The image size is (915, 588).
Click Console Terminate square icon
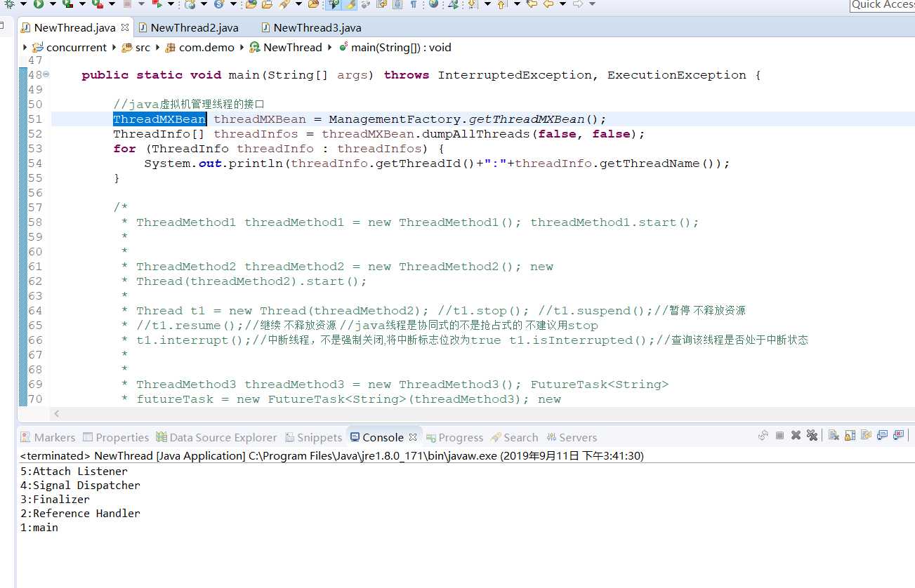(779, 435)
